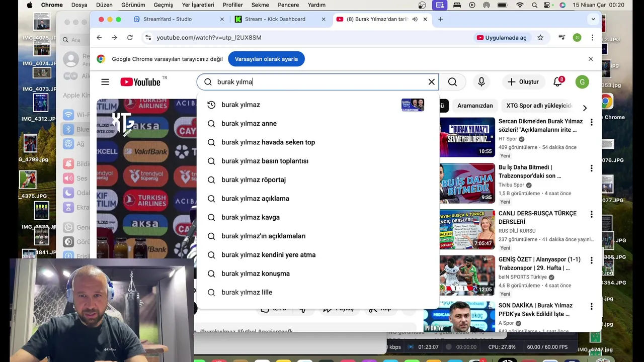Open the Apple menu
This screenshot has height=362, width=644.
[x=29, y=5]
